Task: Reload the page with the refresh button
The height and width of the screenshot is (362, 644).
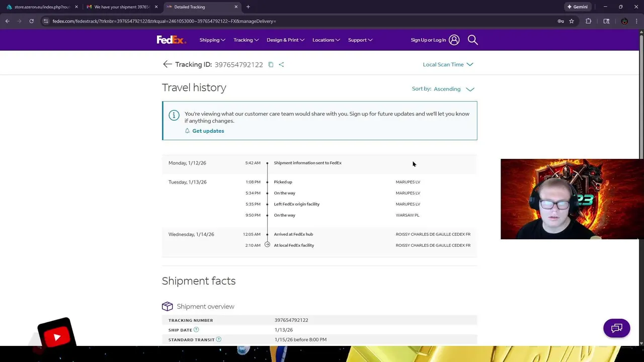Action: coord(31,21)
